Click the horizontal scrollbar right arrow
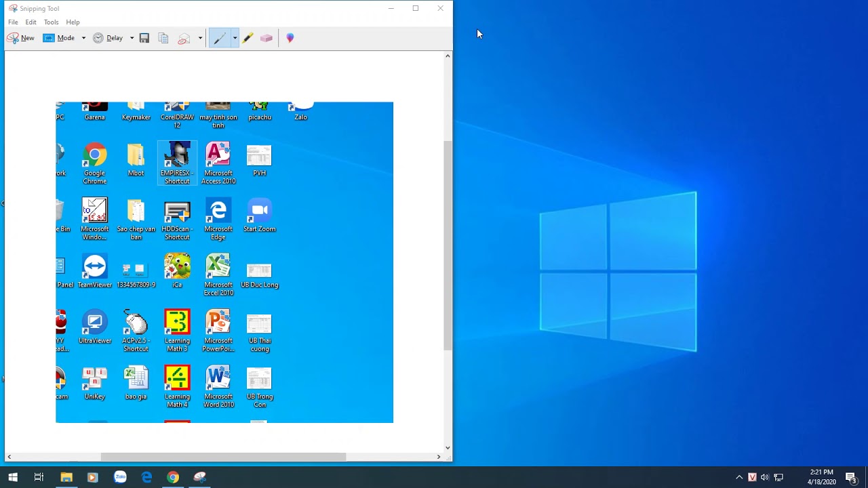 [439, 457]
